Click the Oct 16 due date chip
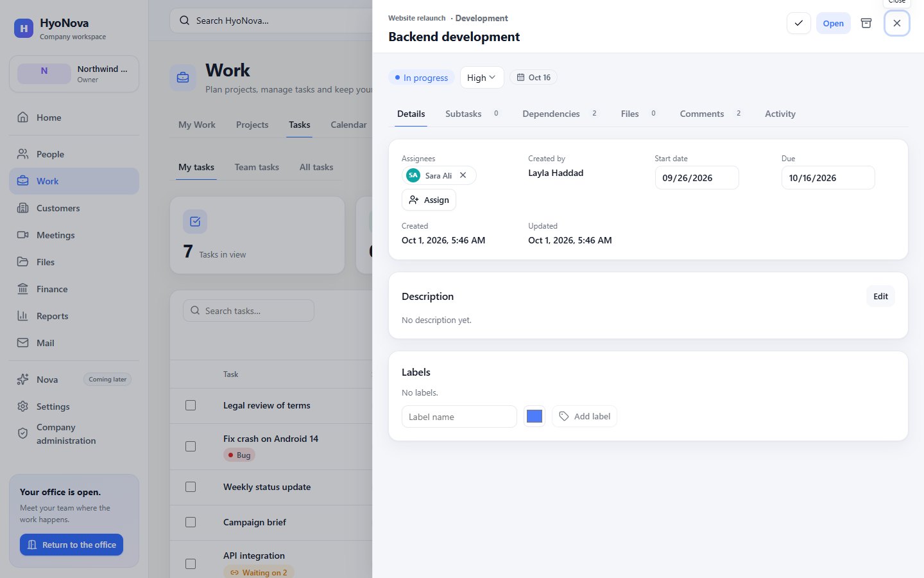924x578 pixels. pos(534,78)
